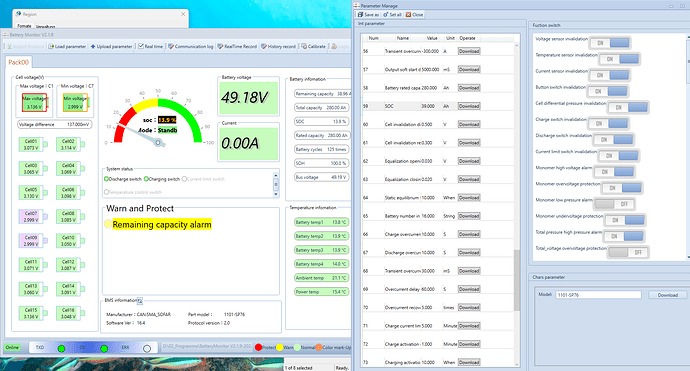
Task: Click the small icon beside BMS information
Action: pyautogui.click(x=139, y=301)
